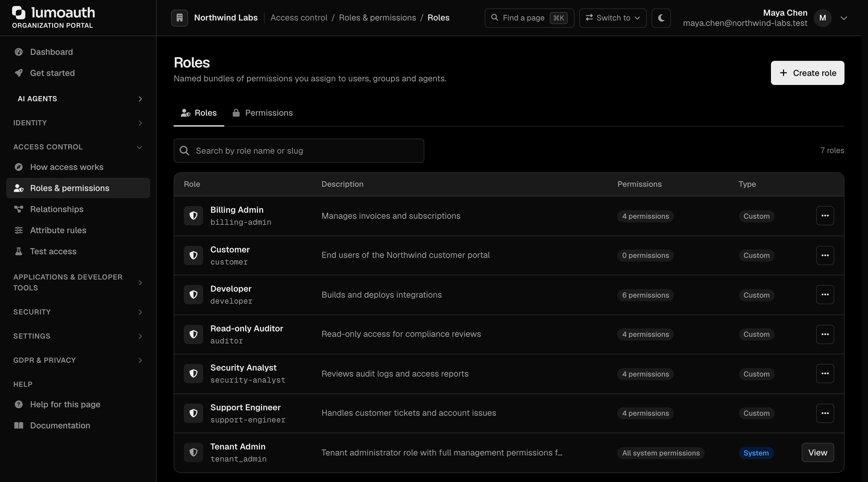Expand the Security section
The image size is (868, 482).
[x=78, y=312]
